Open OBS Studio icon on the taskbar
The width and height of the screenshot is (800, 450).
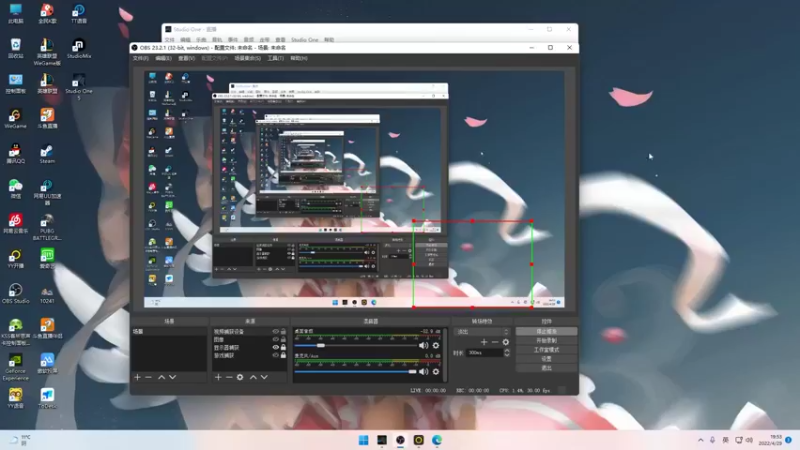click(x=400, y=440)
